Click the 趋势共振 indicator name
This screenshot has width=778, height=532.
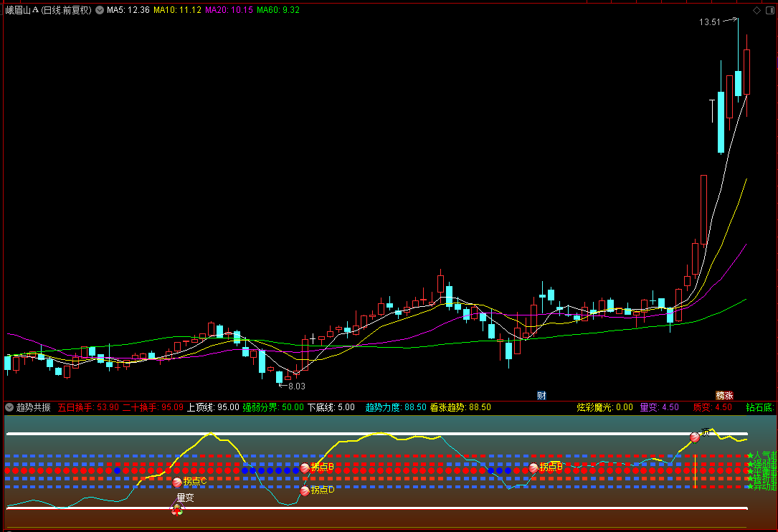(x=33, y=407)
